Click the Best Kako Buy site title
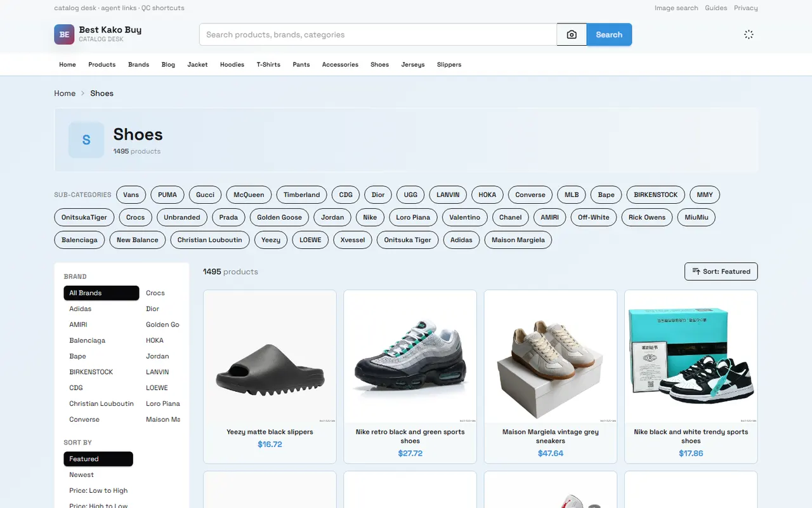 click(110, 30)
